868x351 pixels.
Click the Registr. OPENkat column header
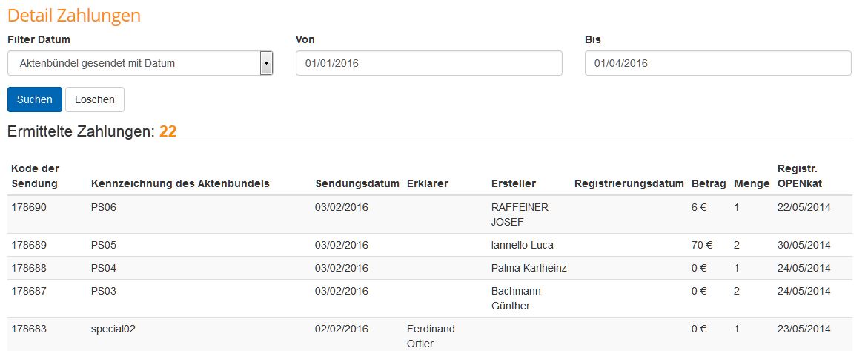click(x=800, y=176)
